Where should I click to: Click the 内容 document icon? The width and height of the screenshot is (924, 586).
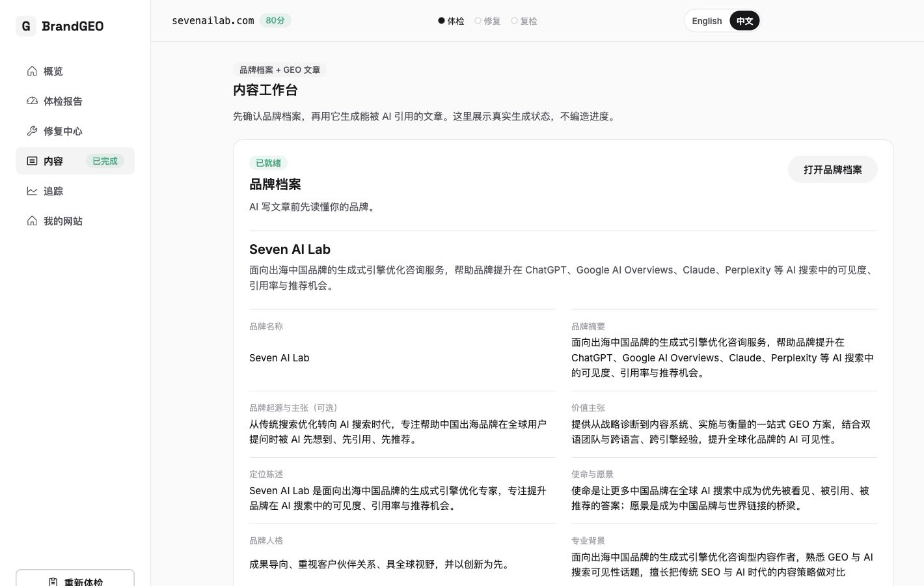point(32,161)
